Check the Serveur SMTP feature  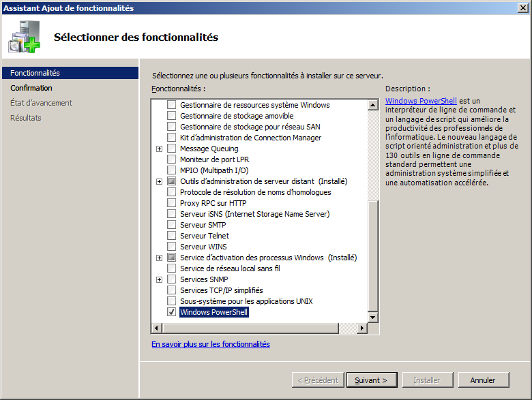(171, 225)
